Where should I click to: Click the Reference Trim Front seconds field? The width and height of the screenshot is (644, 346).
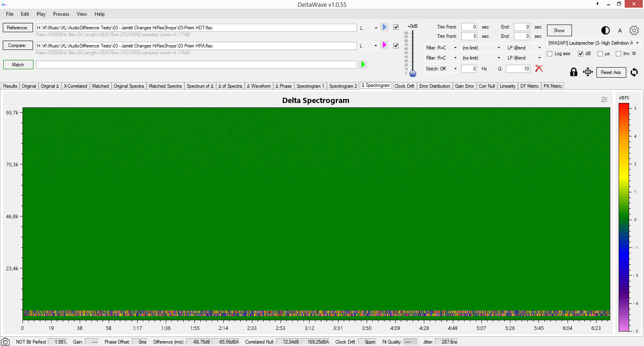click(x=469, y=27)
